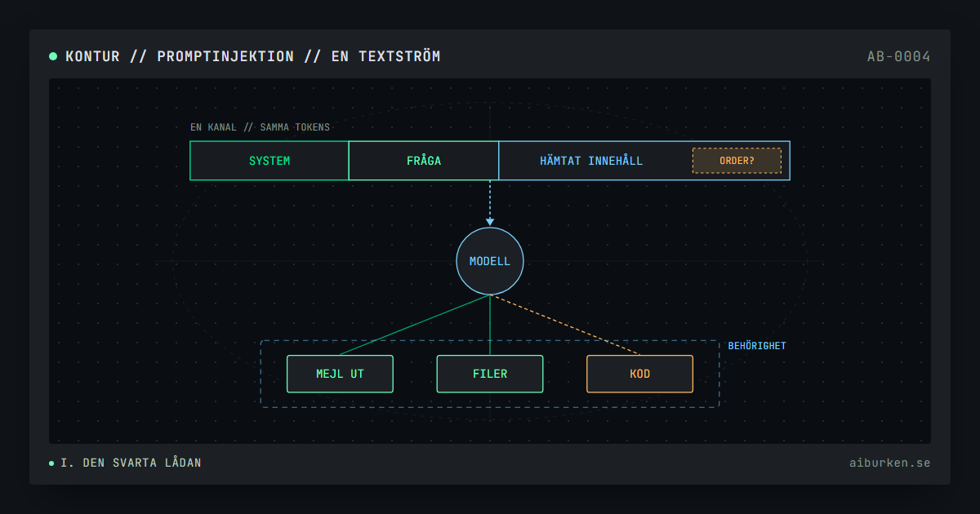The width and height of the screenshot is (980, 514).
Task: Select the FRÅGA segment
Action: (x=424, y=161)
